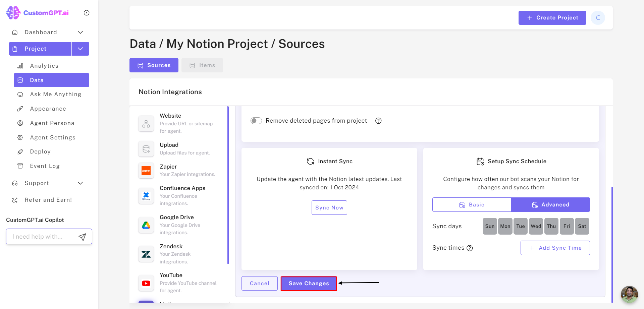Click the Deploy rocket icon

point(20,152)
